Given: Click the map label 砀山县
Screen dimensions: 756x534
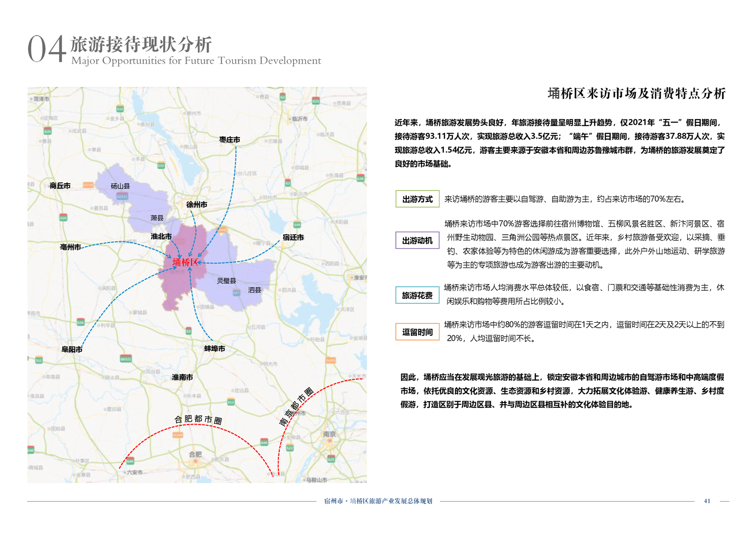Looking at the screenshot, I should point(120,186).
